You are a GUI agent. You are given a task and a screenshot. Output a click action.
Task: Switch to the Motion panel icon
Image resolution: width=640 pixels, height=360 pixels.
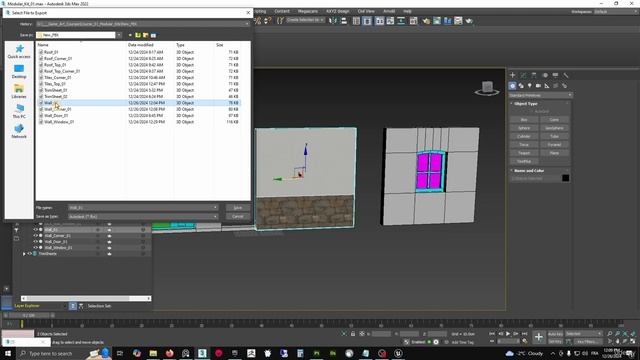(x=544, y=75)
